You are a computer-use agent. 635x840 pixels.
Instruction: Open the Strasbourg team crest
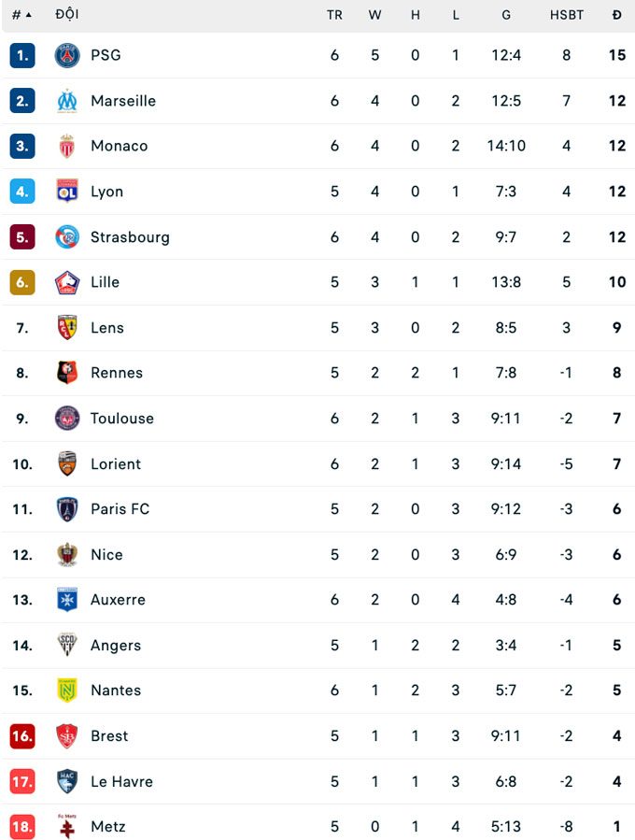coord(67,236)
